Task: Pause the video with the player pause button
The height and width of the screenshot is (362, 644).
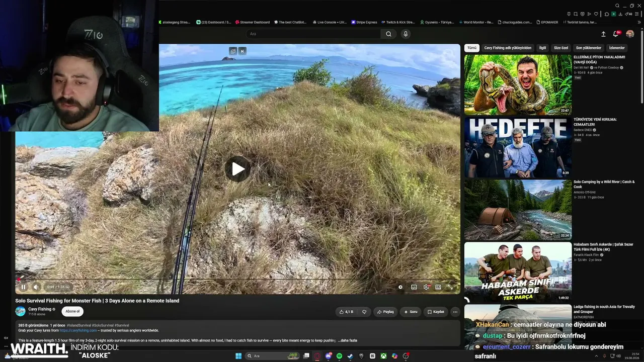Action: pos(23,287)
